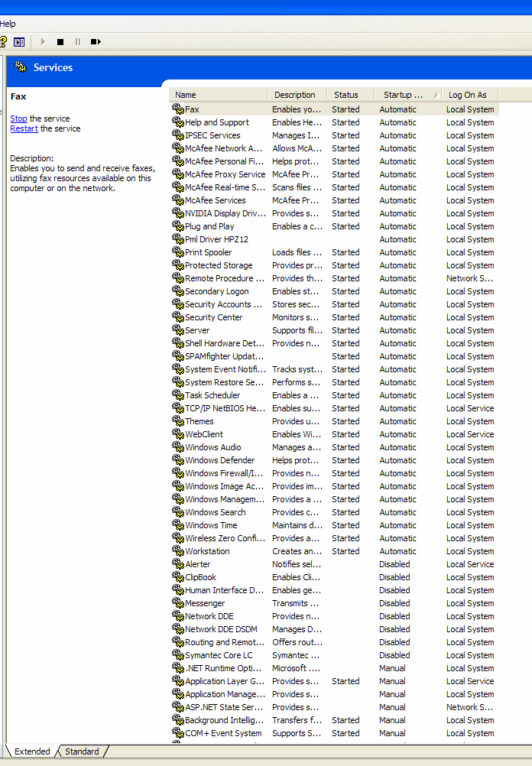Click the gear icon beside Server service

tap(178, 329)
